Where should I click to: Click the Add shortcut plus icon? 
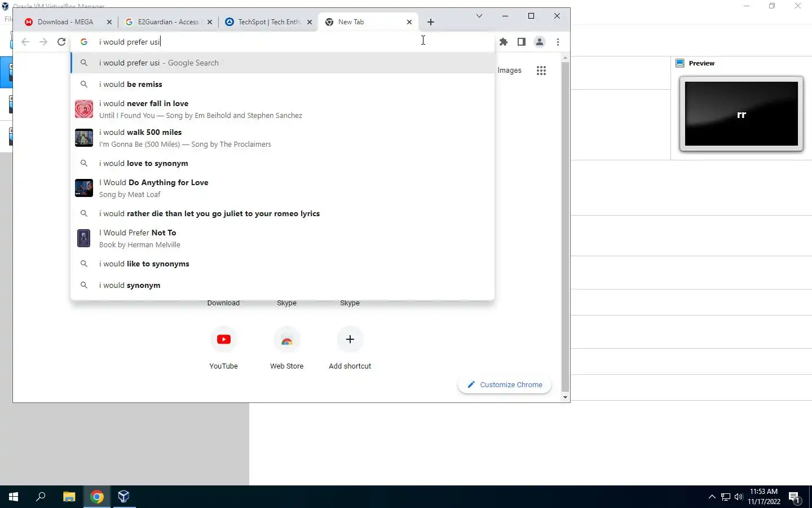[350, 339]
